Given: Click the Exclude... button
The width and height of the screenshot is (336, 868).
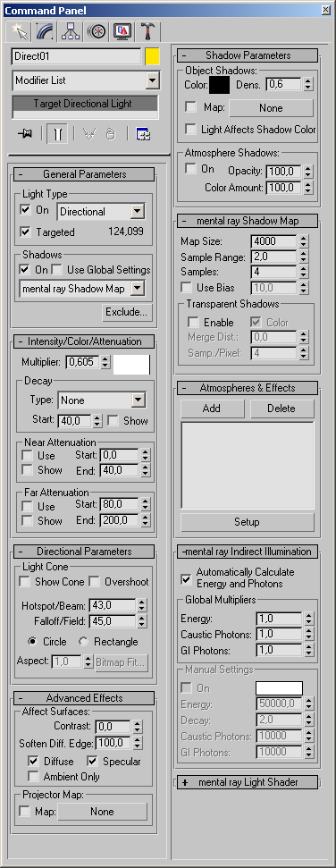Looking at the screenshot, I should [x=127, y=312].
